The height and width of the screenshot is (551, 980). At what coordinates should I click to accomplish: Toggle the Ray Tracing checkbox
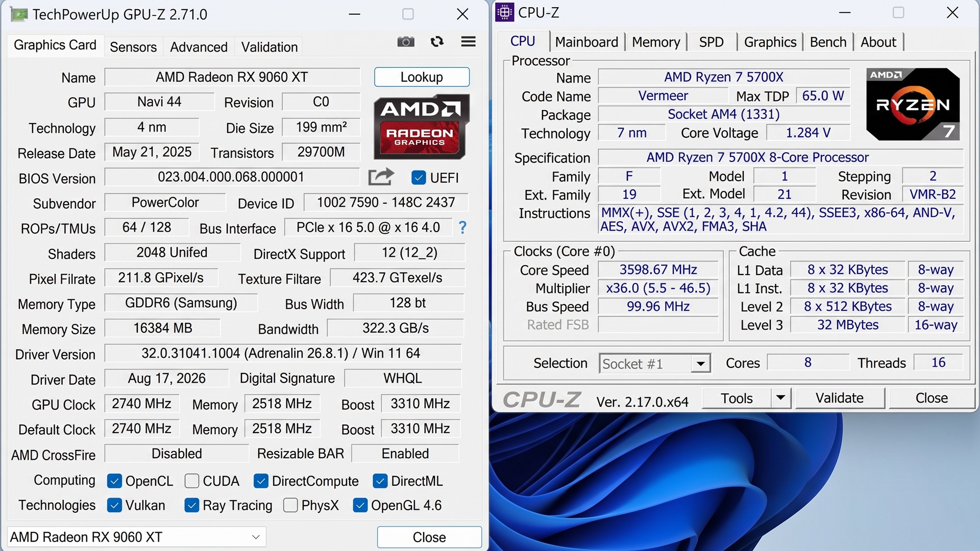pyautogui.click(x=192, y=505)
